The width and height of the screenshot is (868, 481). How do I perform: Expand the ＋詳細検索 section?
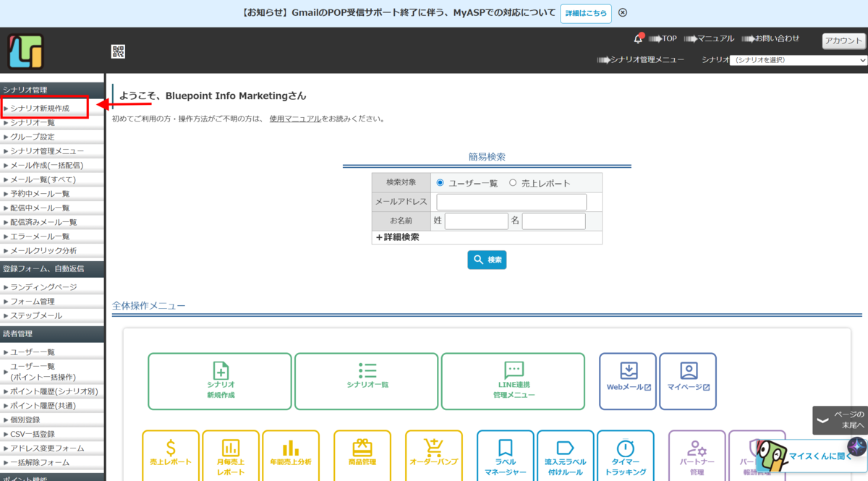pyautogui.click(x=397, y=237)
